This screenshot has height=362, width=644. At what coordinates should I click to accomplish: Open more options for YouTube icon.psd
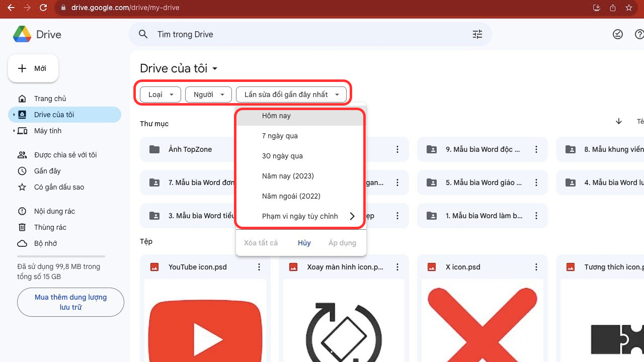pos(259,267)
